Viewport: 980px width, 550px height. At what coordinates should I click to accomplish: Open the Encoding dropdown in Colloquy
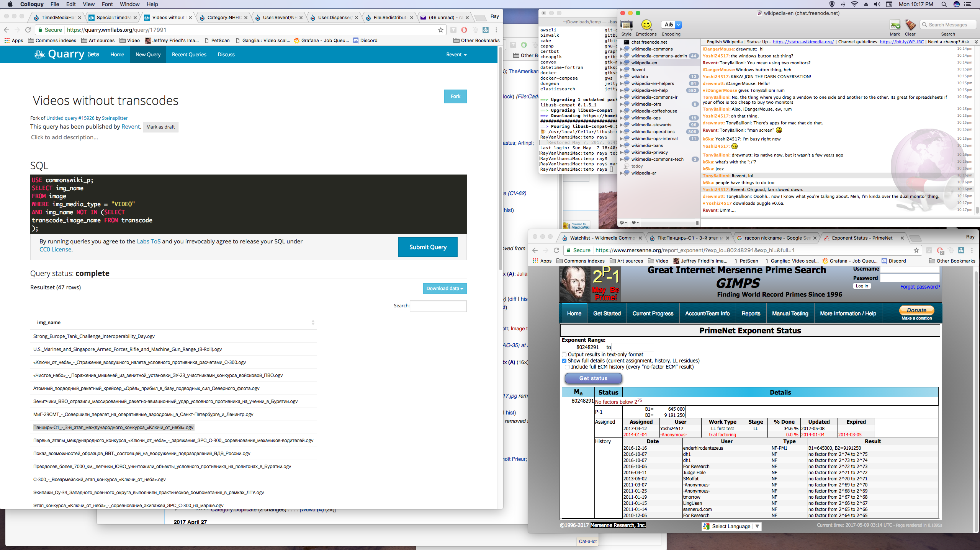671,25
